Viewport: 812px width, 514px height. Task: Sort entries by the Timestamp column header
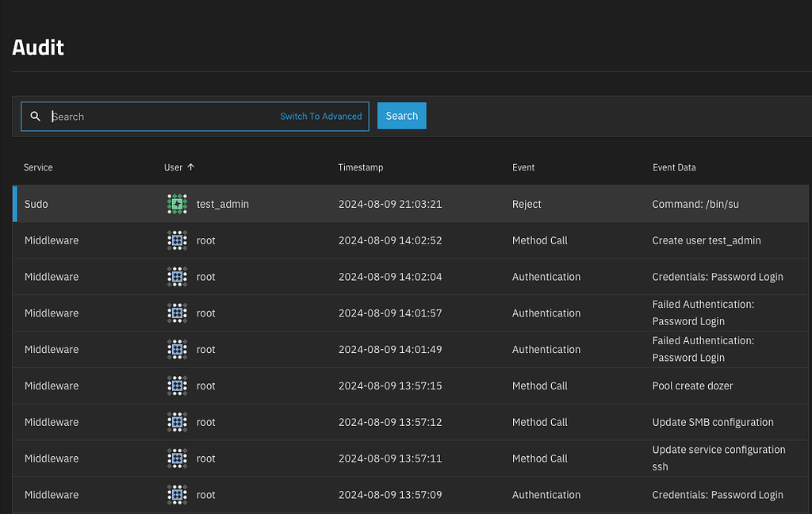(360, 167)
